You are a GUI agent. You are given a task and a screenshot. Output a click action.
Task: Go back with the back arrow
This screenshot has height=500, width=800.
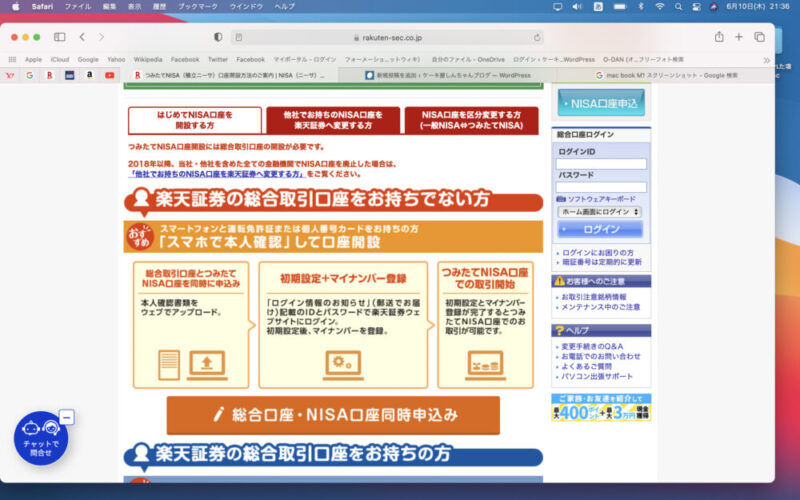(82, 37)
